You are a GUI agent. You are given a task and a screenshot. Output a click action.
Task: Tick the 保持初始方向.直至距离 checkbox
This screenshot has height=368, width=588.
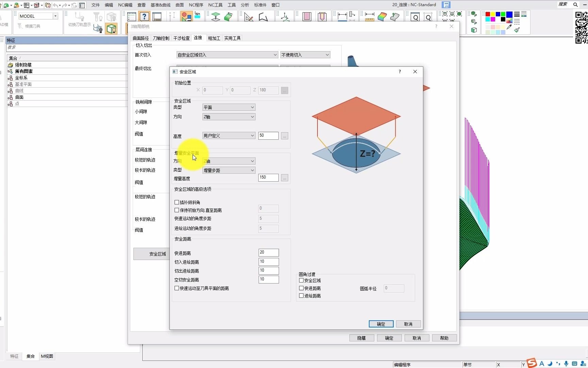[x=177, y=210]
